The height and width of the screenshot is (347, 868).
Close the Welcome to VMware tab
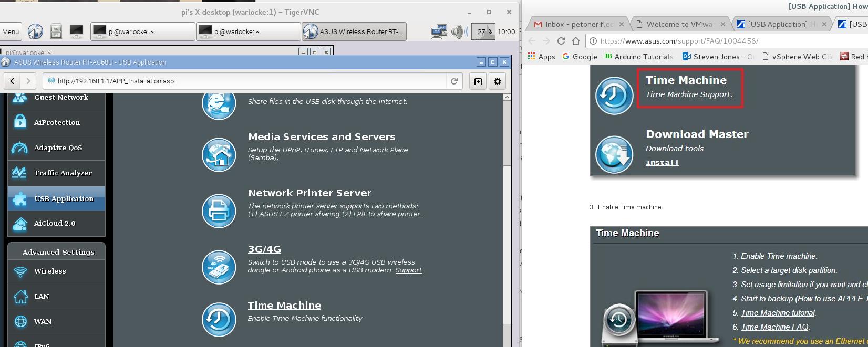[723, 24]
